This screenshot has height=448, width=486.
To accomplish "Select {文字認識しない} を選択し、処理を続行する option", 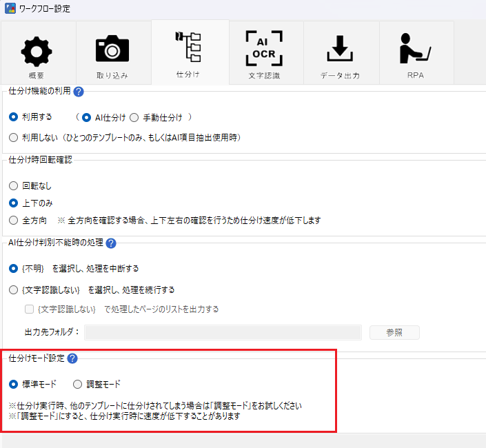I will point(13,290).
